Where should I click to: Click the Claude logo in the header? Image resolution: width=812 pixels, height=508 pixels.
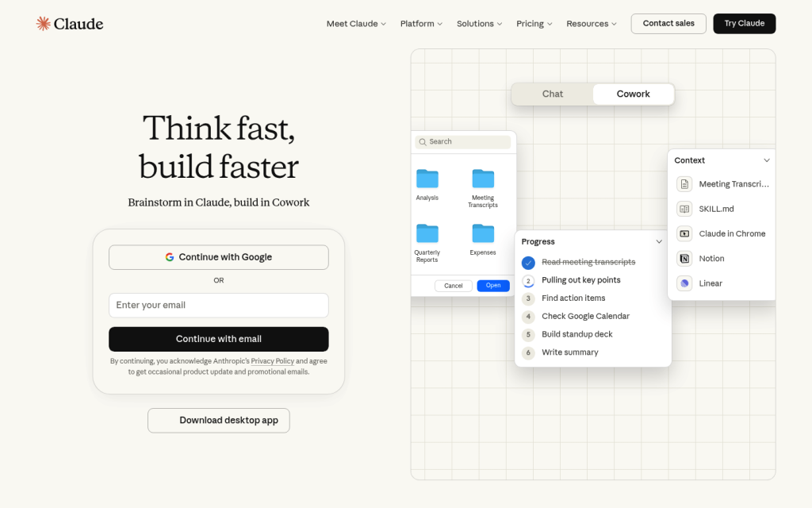70,24
